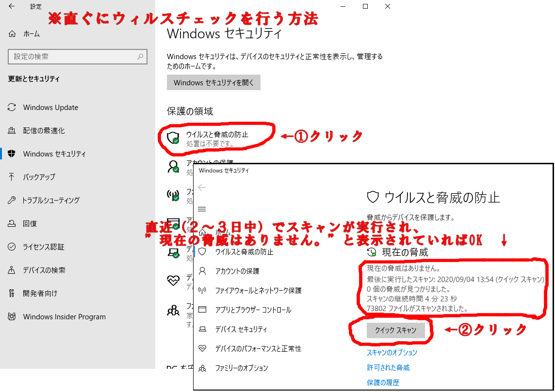Click the checkmark circle icon for ライセンス認証
The width and height of the screenshot is (555, 392).
12,247
